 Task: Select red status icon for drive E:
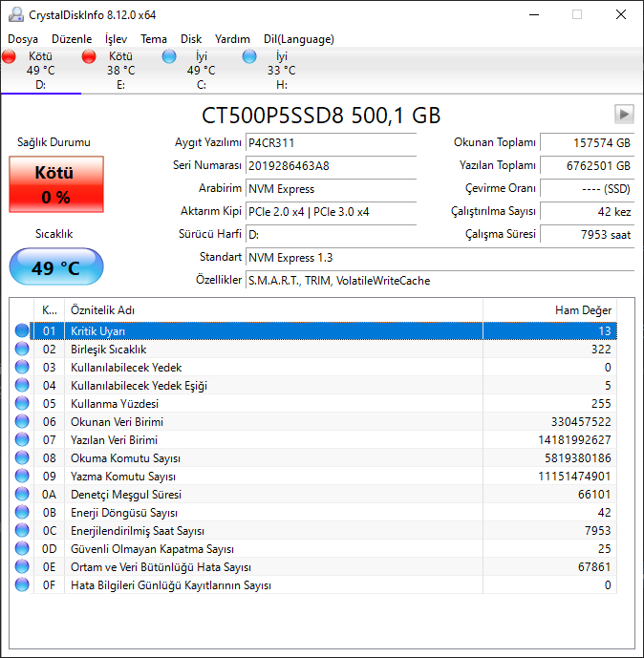[89, 56]
